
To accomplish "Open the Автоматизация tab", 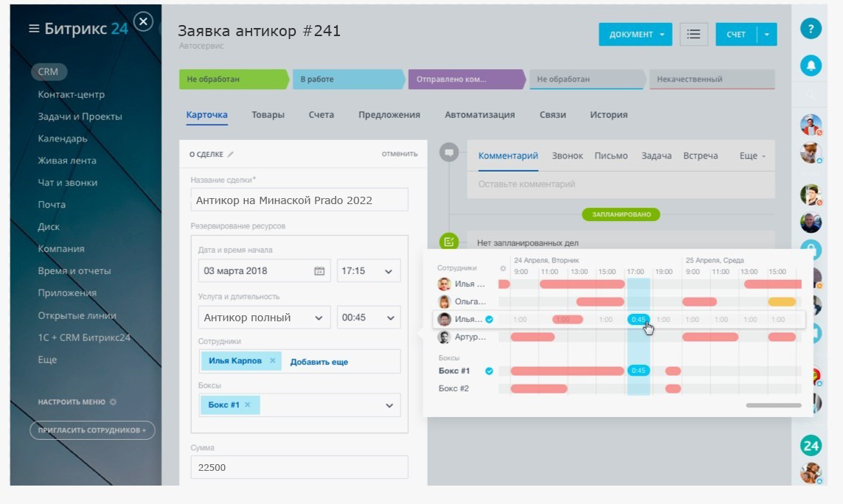I will (479, 114).
